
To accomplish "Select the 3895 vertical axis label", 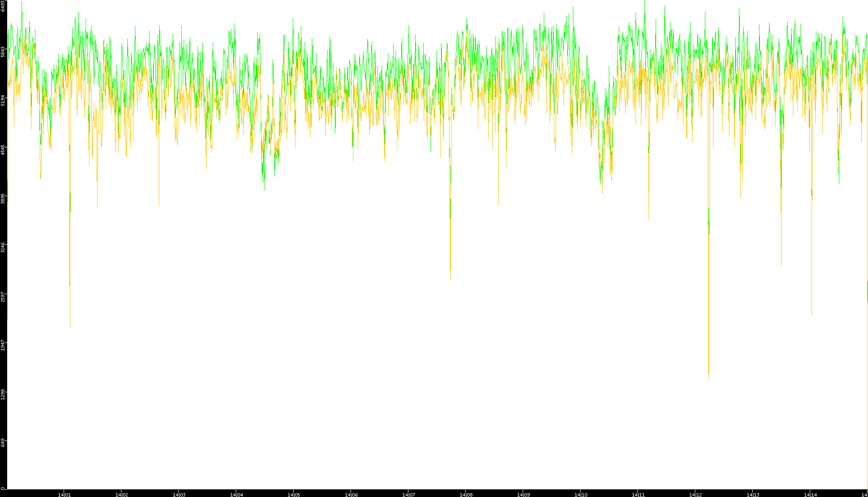I will [3, 199].
